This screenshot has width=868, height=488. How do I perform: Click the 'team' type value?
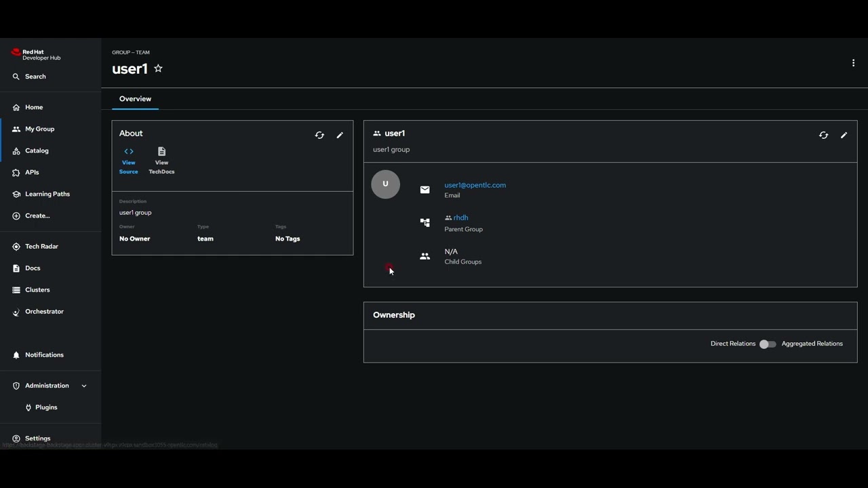[205, 239]
